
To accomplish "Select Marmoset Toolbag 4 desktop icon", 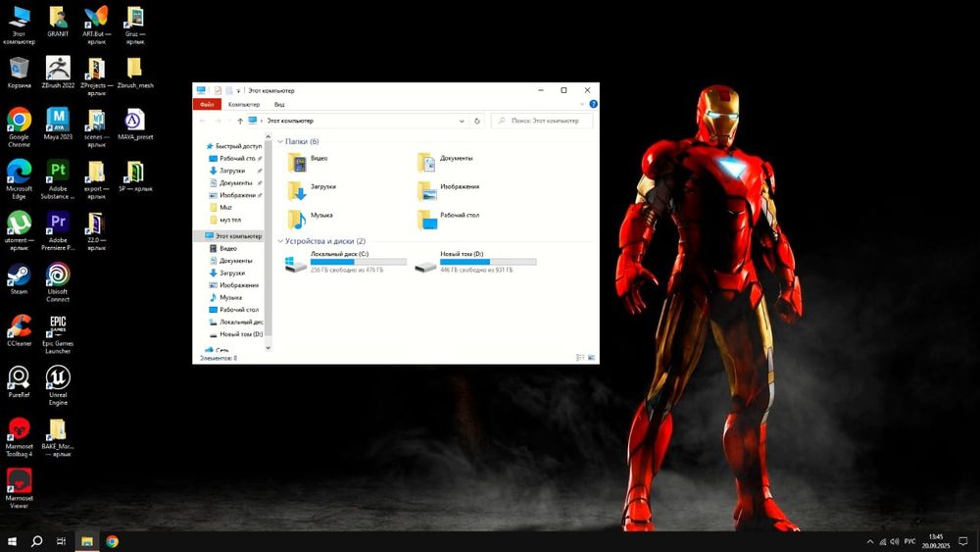I will point(19,437).
